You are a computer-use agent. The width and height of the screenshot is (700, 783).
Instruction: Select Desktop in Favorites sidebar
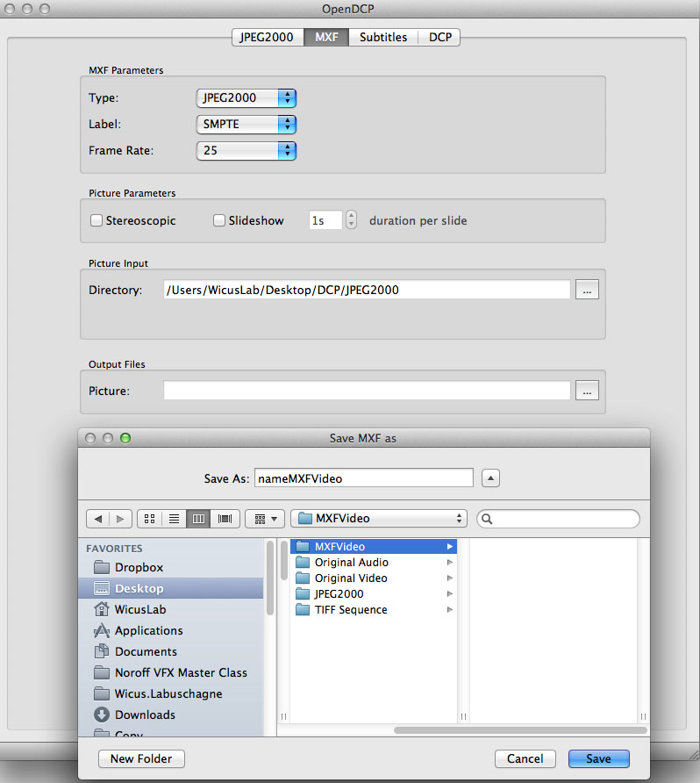(171, 588)
